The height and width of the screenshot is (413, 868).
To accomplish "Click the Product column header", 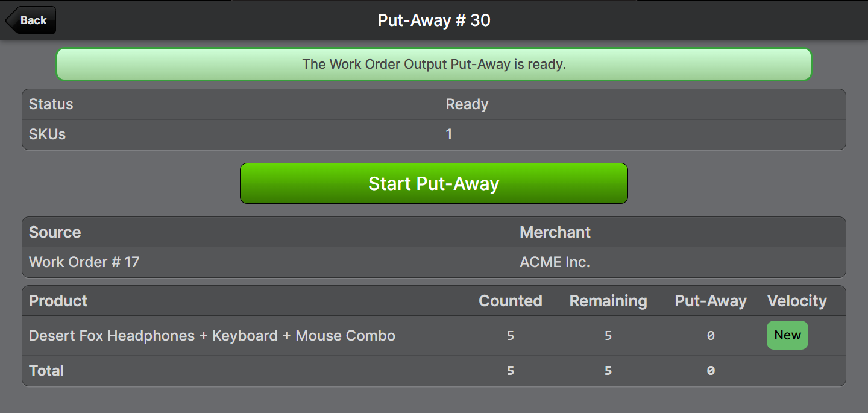I will pyautogui.click(x=58, y=301).
